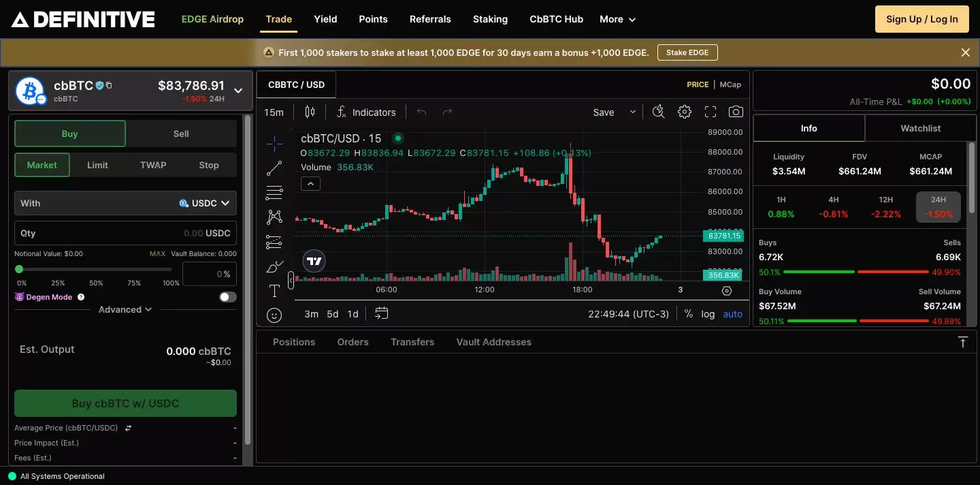Toggle Degen Mode switch

228,297
